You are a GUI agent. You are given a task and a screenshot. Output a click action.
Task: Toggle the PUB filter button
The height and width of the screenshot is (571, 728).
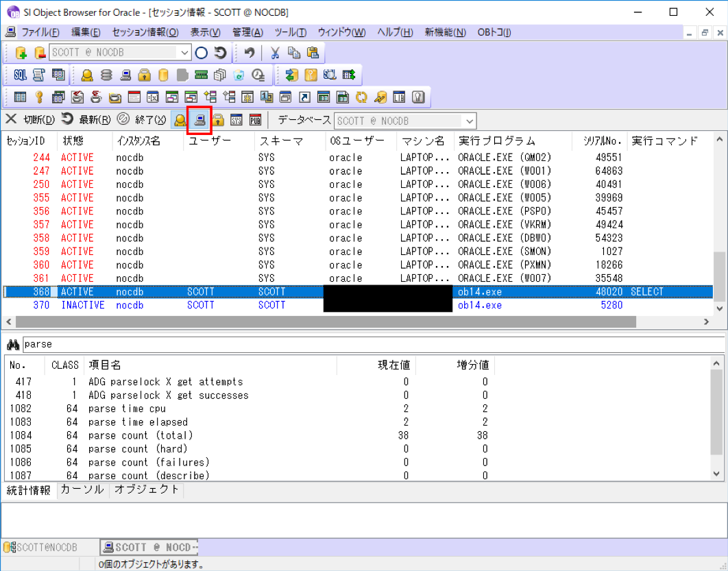[x=254, y=120]
